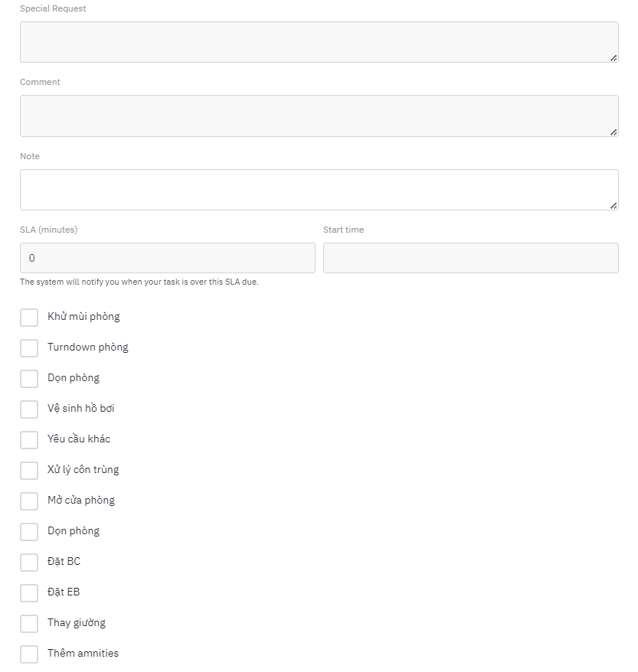
Task: Tick the Đặt BC checkbox
Action: (29, 563)
